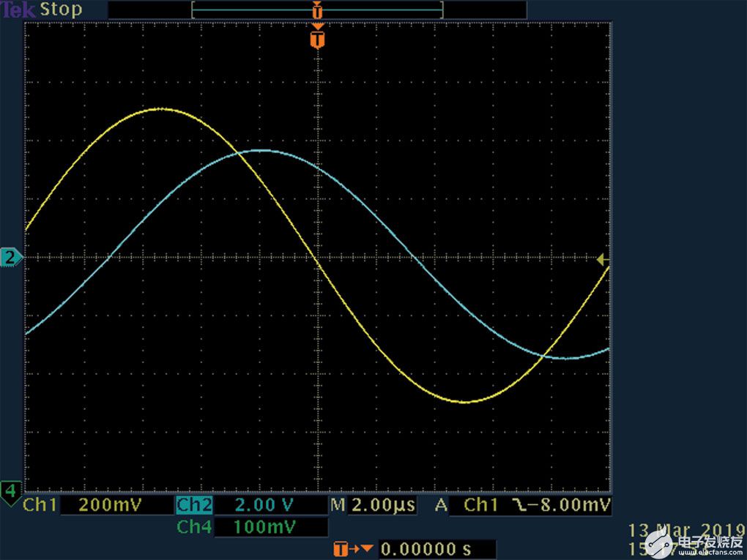Click the M 2.00µs timebase readout

point(373,505)
